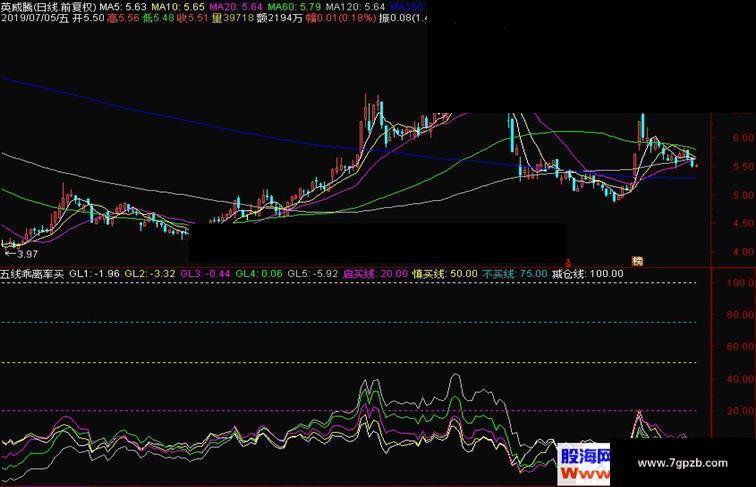This screenshot has height=487, width=756.
Task: Click the 'MA60: 5.79' readout
Action: [294, 7]
